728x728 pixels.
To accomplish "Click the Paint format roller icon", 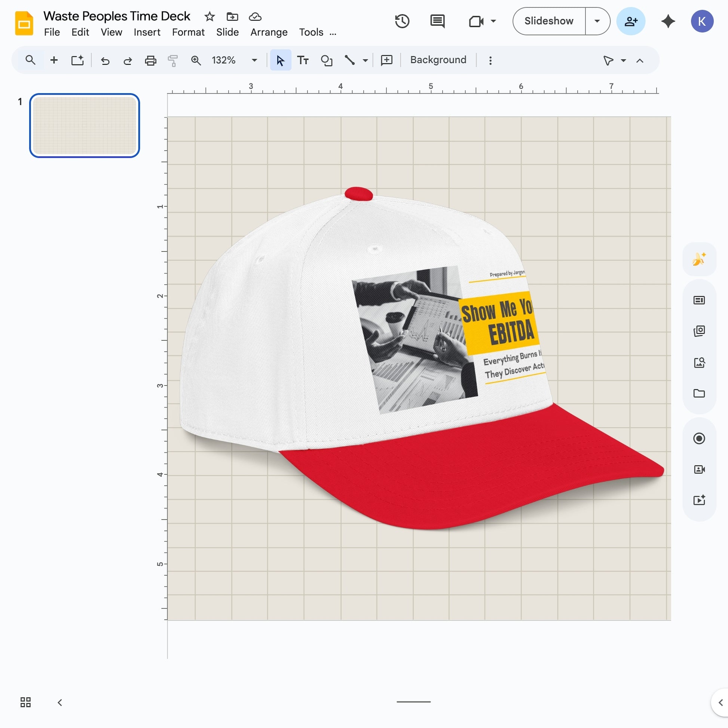I will (x=173, y=60).
